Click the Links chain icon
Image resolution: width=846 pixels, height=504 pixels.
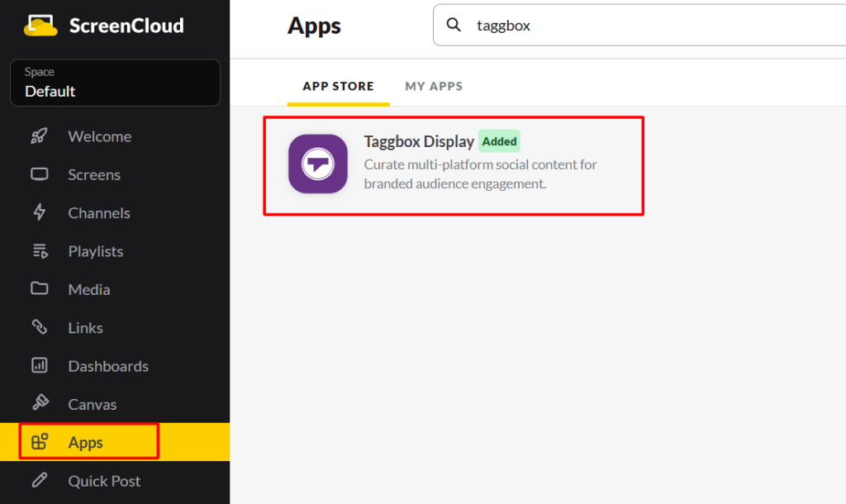tap(39, 327)
